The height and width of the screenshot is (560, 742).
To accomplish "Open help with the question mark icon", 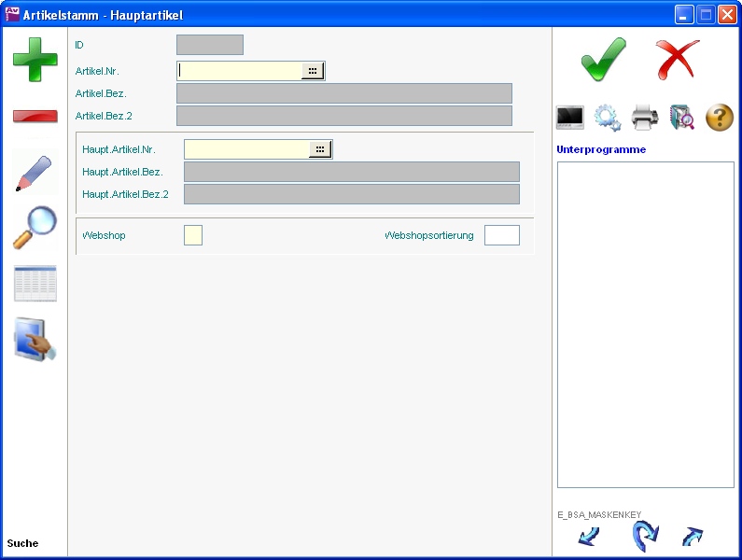I will [x=719, y=118].
